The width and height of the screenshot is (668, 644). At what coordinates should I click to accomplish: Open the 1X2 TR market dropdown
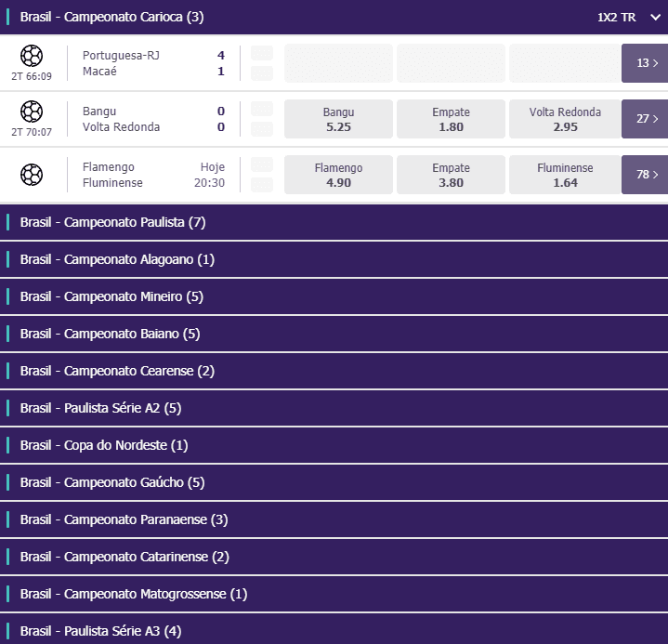point(629,17)
